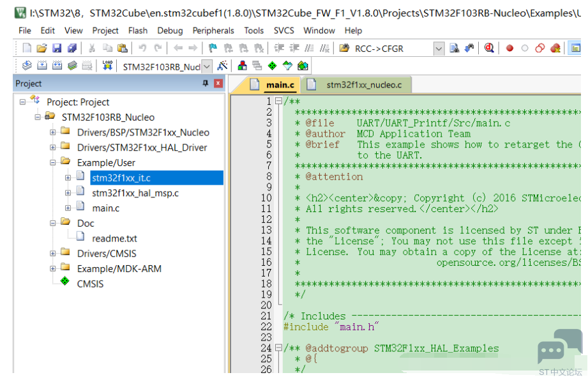Open the Peripherals menu

(x=213, y=31)
